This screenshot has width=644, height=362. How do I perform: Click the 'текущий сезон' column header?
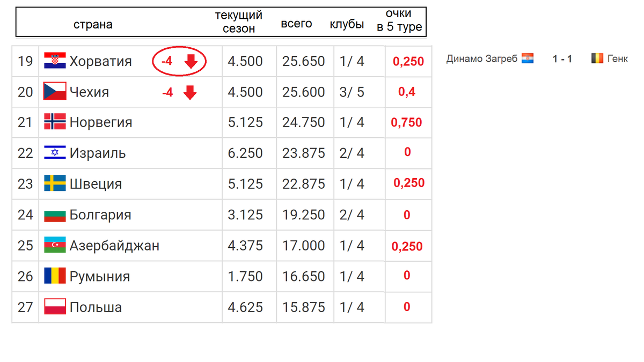(239, 22)
